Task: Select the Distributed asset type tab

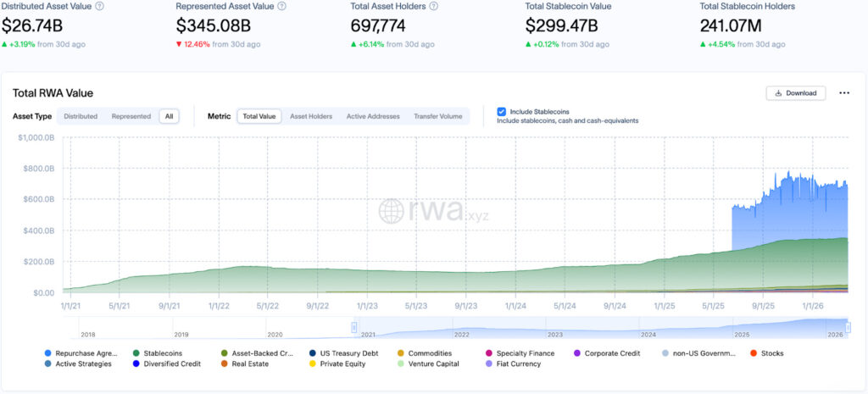Action: 81,116
